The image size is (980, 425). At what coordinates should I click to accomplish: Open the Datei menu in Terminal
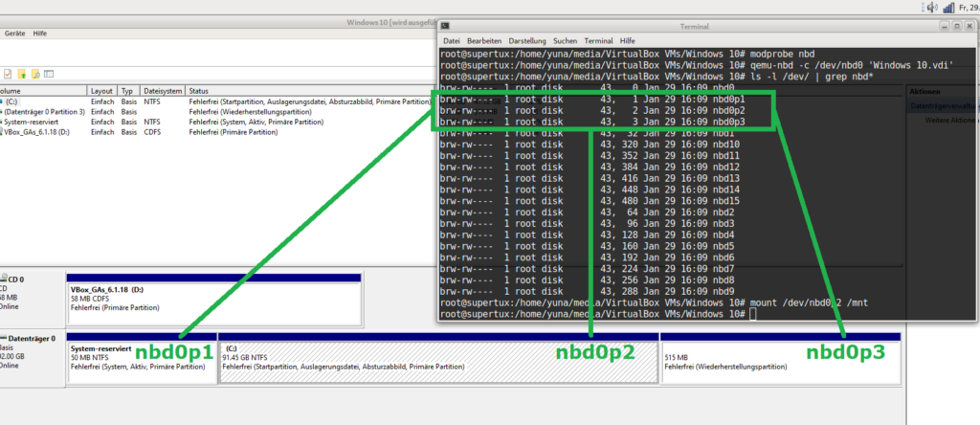tap(452, 40)
